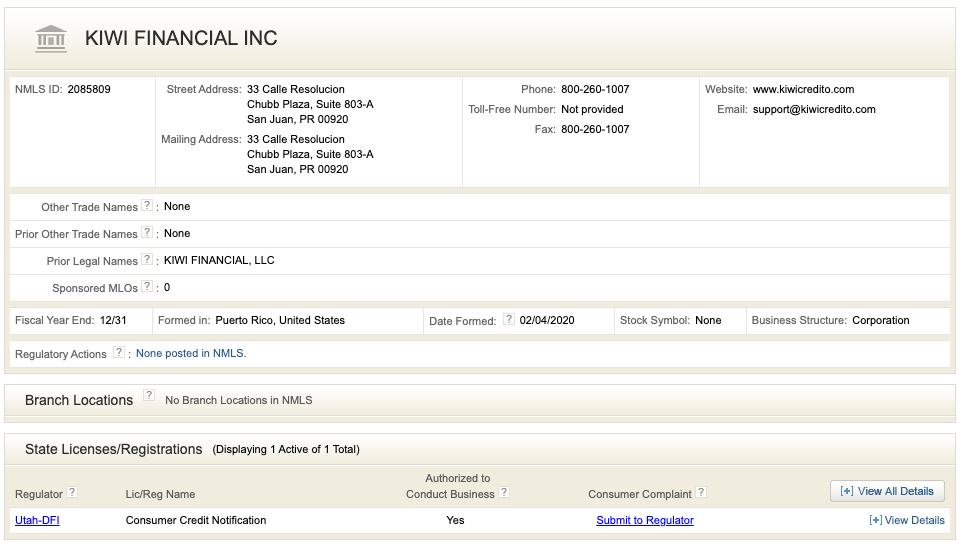The width and height of the screenshot is (962, 545).
Task: Click help icon beside Branch Locations heading
Action: 149,396
